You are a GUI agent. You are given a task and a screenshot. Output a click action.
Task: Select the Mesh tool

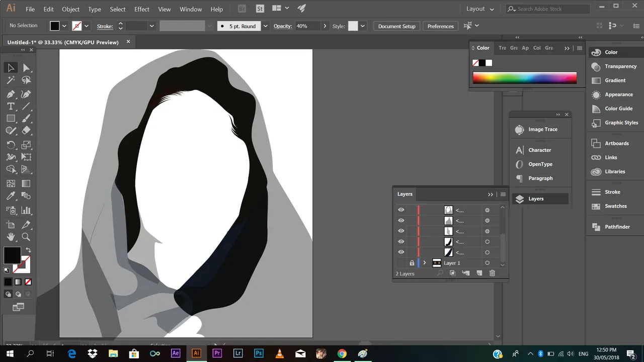coord(11,184)
